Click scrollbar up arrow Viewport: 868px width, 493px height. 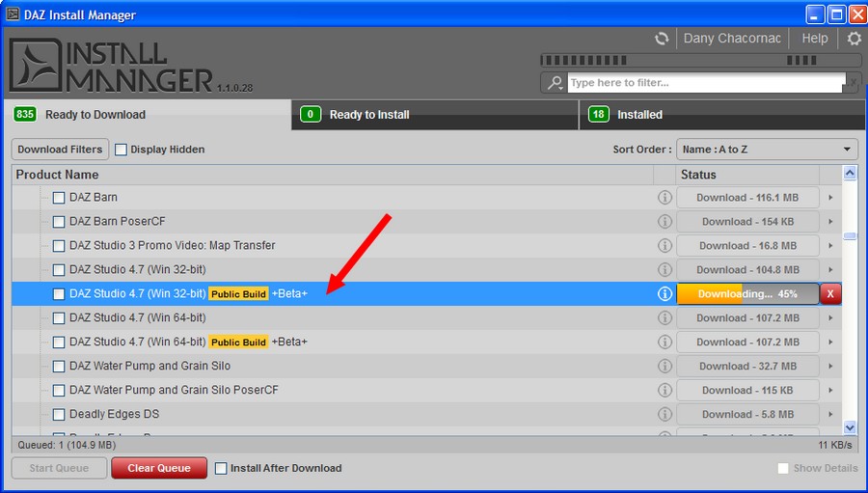850,174
